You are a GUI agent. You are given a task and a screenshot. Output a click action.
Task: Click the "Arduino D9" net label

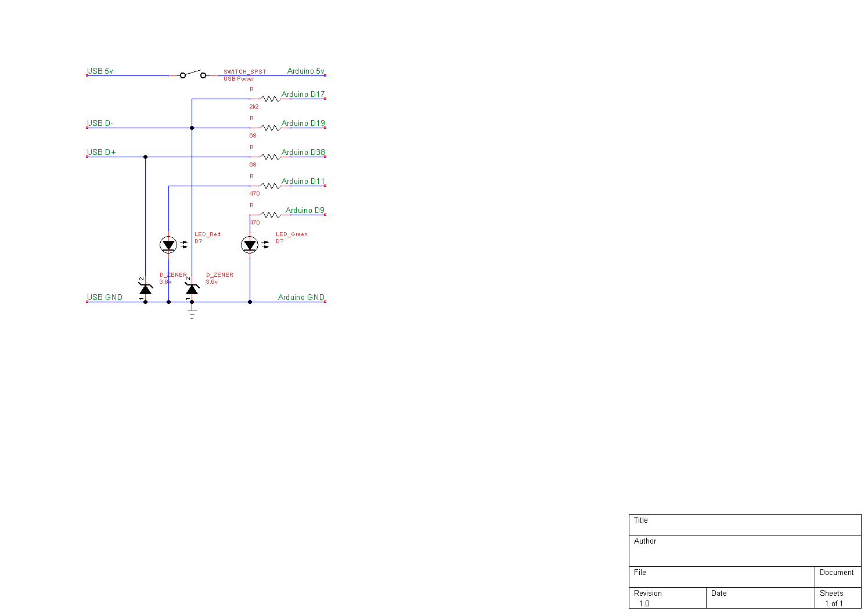click(305, 210)
